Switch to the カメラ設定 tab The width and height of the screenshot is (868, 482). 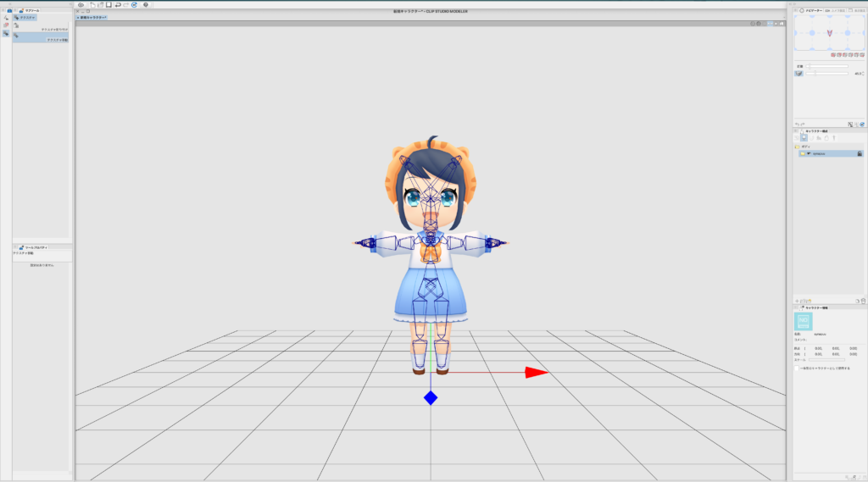coord(835,10)
